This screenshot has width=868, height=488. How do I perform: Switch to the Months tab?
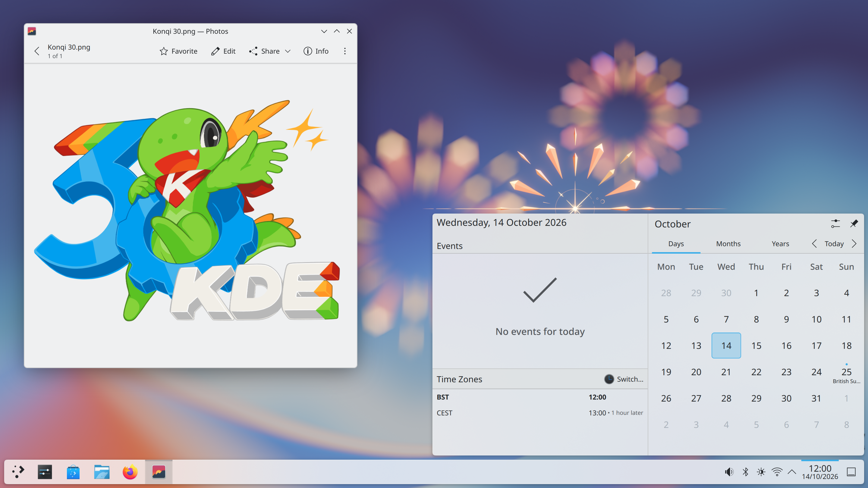tap(728, 243)
